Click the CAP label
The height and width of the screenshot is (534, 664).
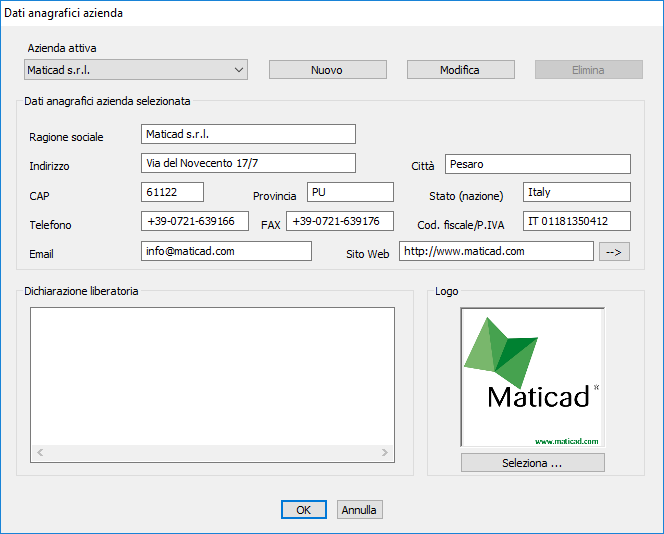pyautogui.click(x=39, y=196)
